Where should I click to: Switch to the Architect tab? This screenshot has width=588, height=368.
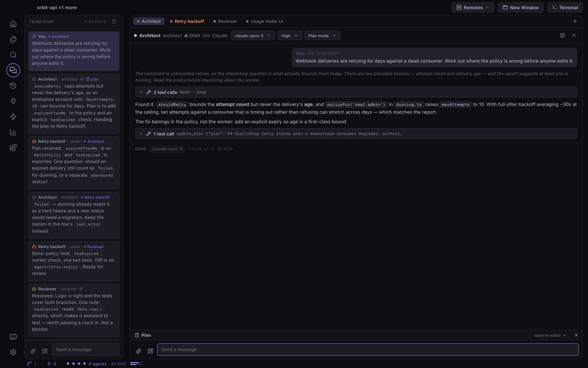(149, 21)
